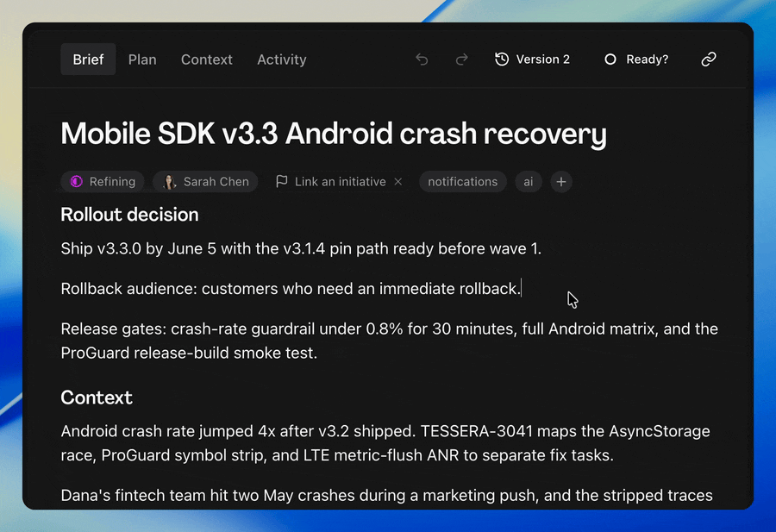
Task: Switch to the Plan tab
Action: coord(142,59)
